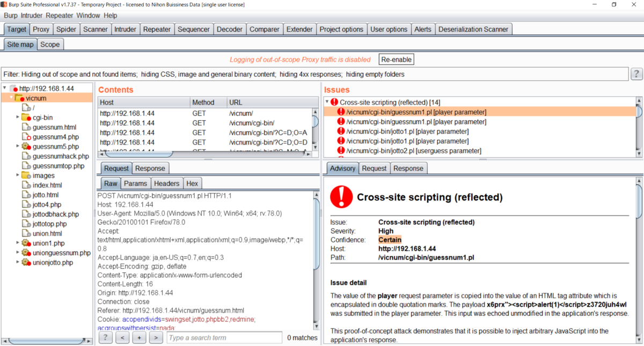
Task: Open the Intruder menu
Action: (x=32, y=16)
